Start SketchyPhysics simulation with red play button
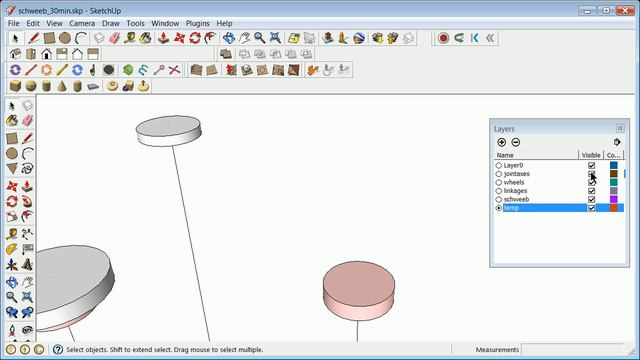The image size is (640, 360). (443, 38)
